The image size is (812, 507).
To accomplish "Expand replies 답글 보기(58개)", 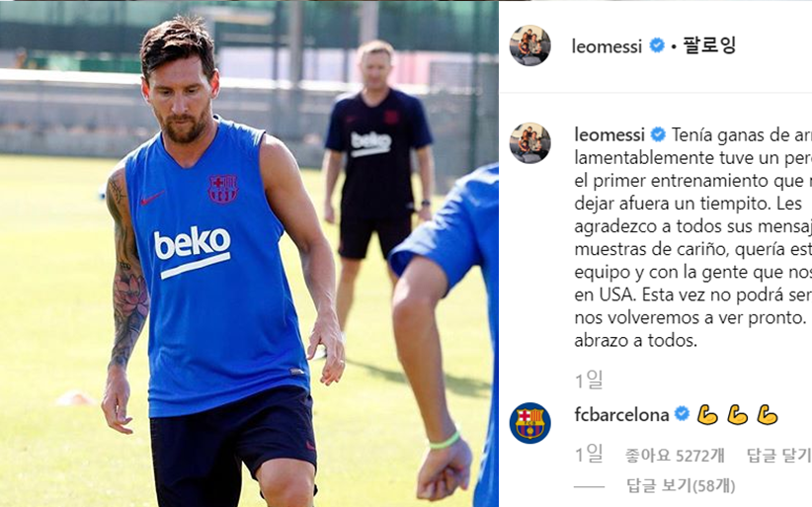I will coord(681,485).
